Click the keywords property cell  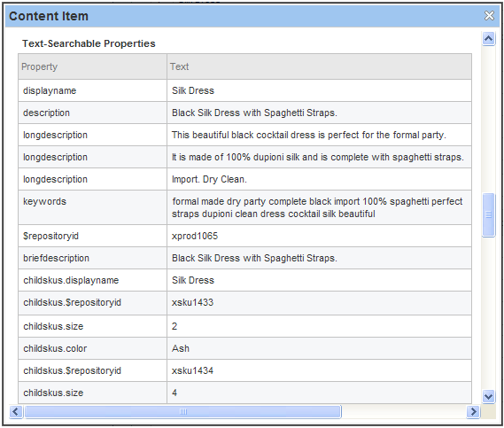click(93, 207)
